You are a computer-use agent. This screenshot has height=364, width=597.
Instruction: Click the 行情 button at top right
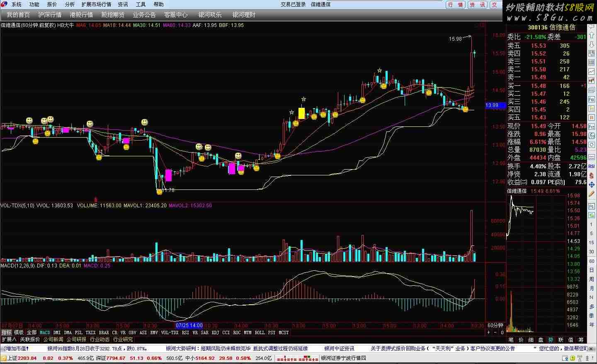(x=456, y=5)
